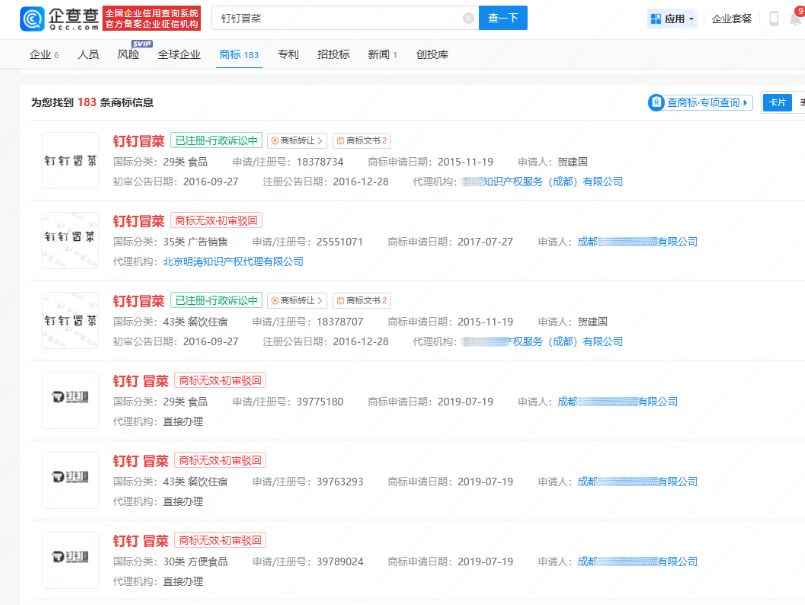The image size is (805, 605).
Task: Open agency link on 18378707 entry
Action: (542, 342)
